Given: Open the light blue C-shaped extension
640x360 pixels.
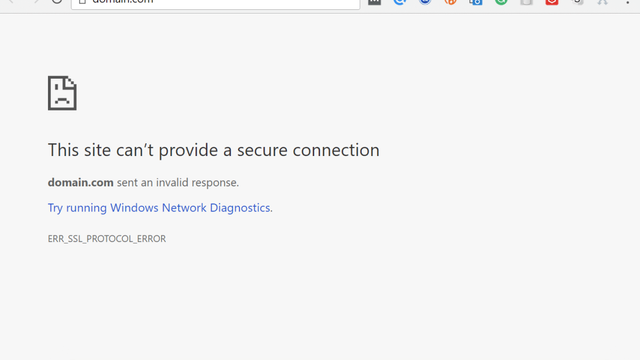Looking at the screenshot, I should tap(400, 2).
